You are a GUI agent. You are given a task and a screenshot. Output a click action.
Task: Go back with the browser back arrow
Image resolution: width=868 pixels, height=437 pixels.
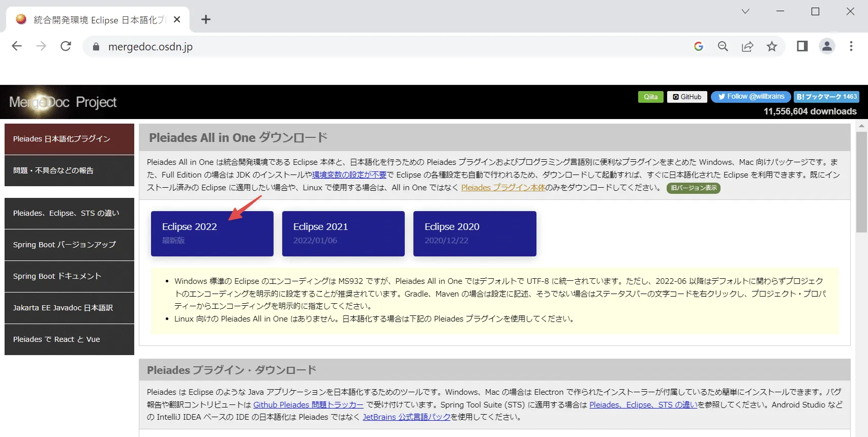click(17, 46)
